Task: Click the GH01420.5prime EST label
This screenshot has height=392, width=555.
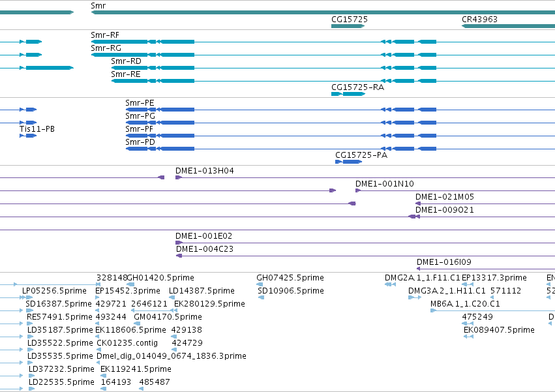Action: pyautogui.click(x=160, y=278)
